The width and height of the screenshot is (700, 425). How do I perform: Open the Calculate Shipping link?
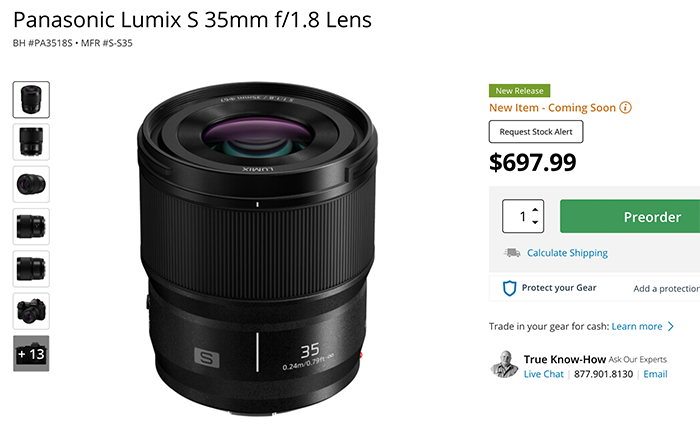pyautogui.click(x=567, y=253)
